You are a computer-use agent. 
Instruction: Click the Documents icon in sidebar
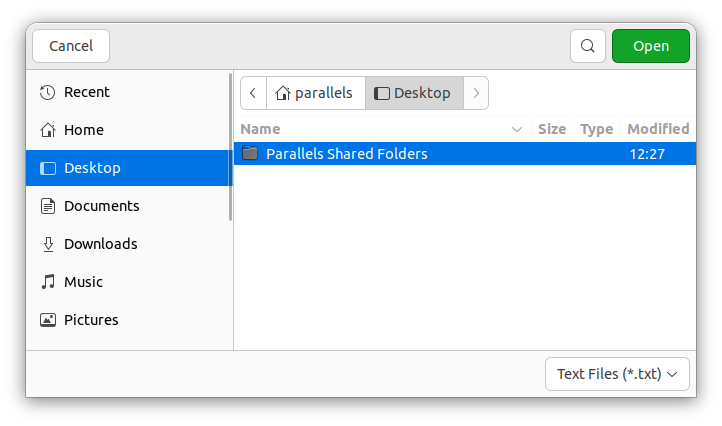pyautogui.click(x=47, y=206)
